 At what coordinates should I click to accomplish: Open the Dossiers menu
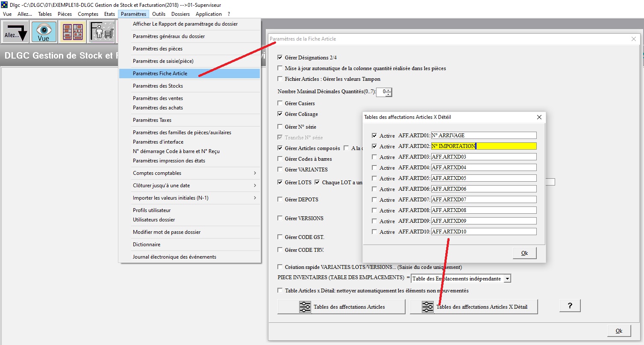point(180,14)
